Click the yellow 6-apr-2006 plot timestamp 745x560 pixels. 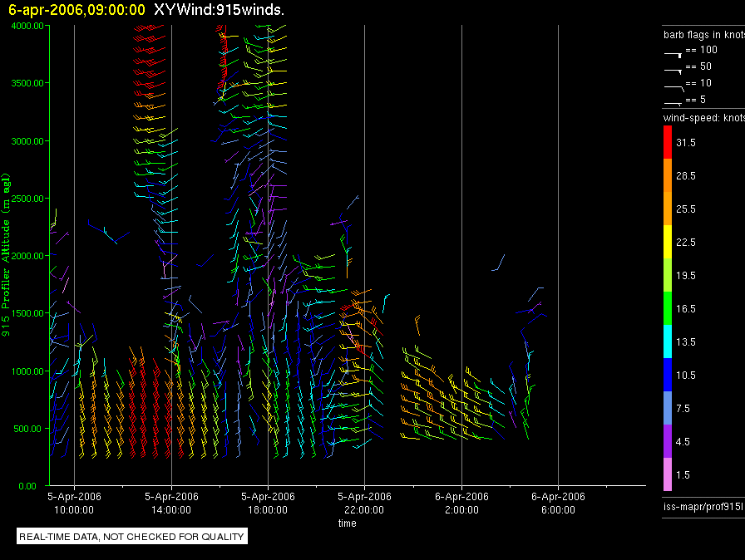pyautogui.click(x=76, y=9)
